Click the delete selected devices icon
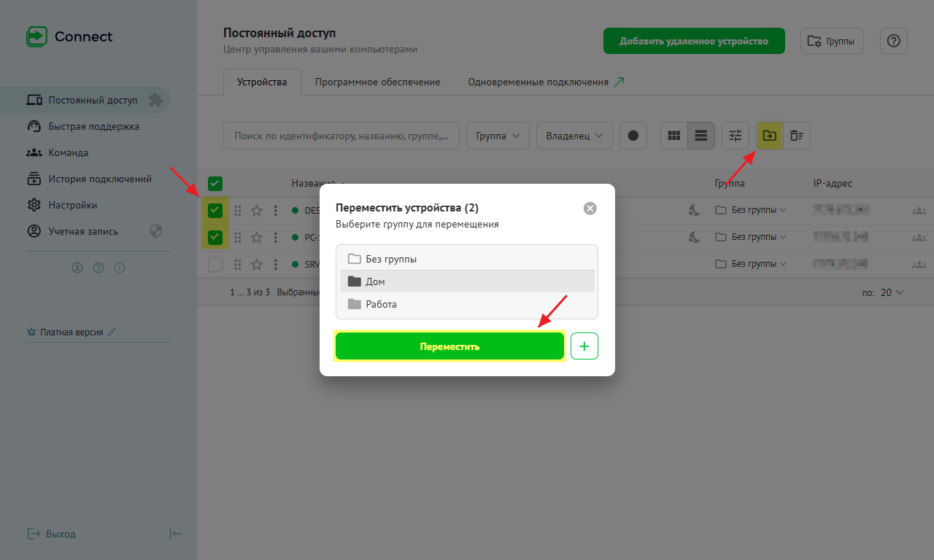The width and height of the screenshot is (934, 560). pyautogui.click(x=797, y=136)
